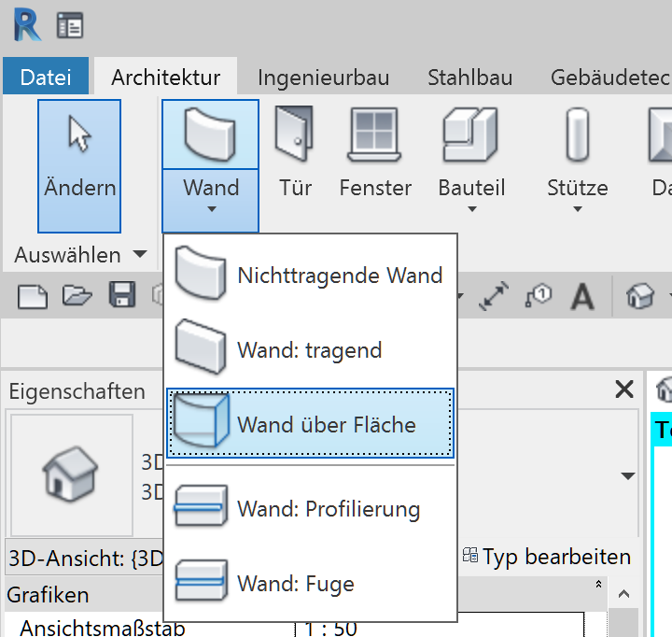Viewport: 672px width, 637px height.
Task: Create new file via quick access toolbar
Action: (34, 297)
